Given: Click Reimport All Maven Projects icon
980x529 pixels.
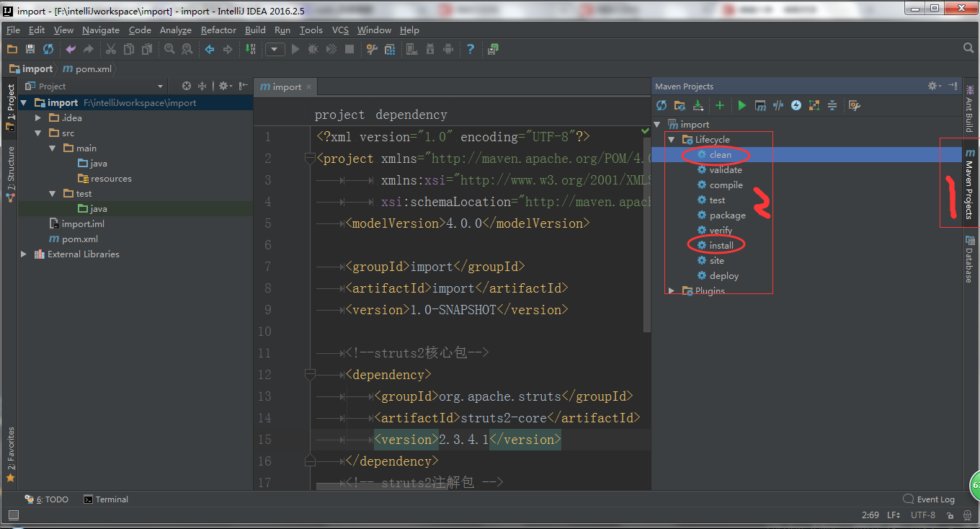Looking at the screenshot, I should pos(661,106).
